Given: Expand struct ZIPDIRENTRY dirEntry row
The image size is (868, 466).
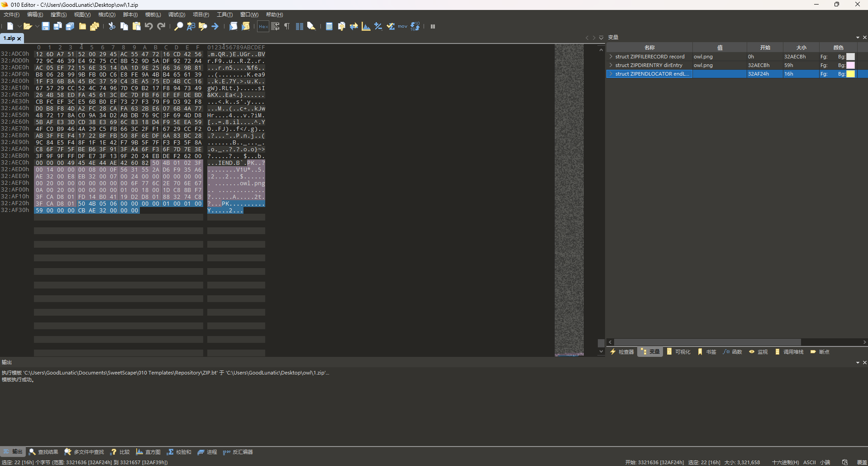Looking at the screenshot, I should pyautogui.click(x=611, y=65).
